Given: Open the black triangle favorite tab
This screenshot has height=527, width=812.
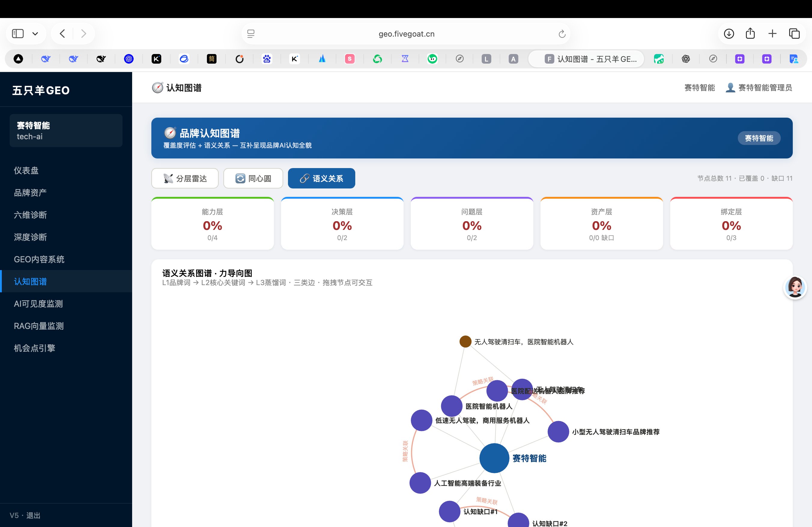Looking at the screenshot, I should coord(18,59).
